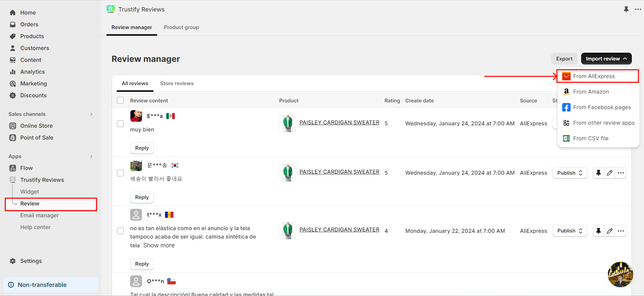
Task: Pin the t***x review
Action: pos(598,231)
